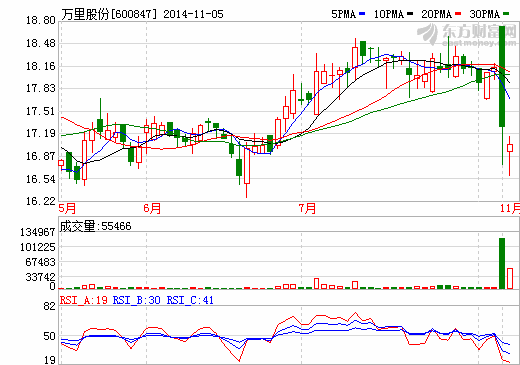Click the 50 RSI axis label
The width and height of the screenshot is (520, 365).
coord(49,336)
